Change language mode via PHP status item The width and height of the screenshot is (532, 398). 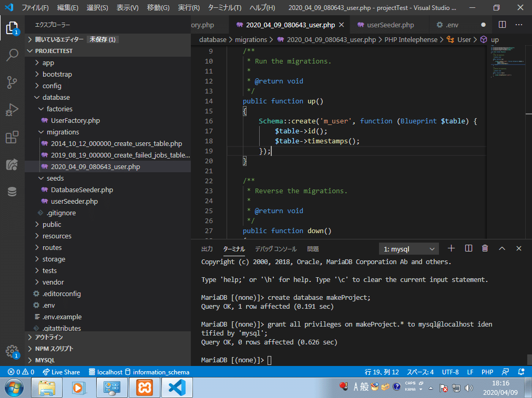point(487,372)
